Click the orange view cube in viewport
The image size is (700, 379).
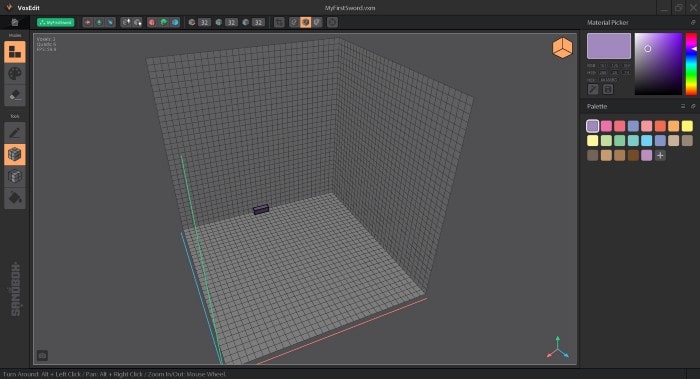(x=562, y=48)
